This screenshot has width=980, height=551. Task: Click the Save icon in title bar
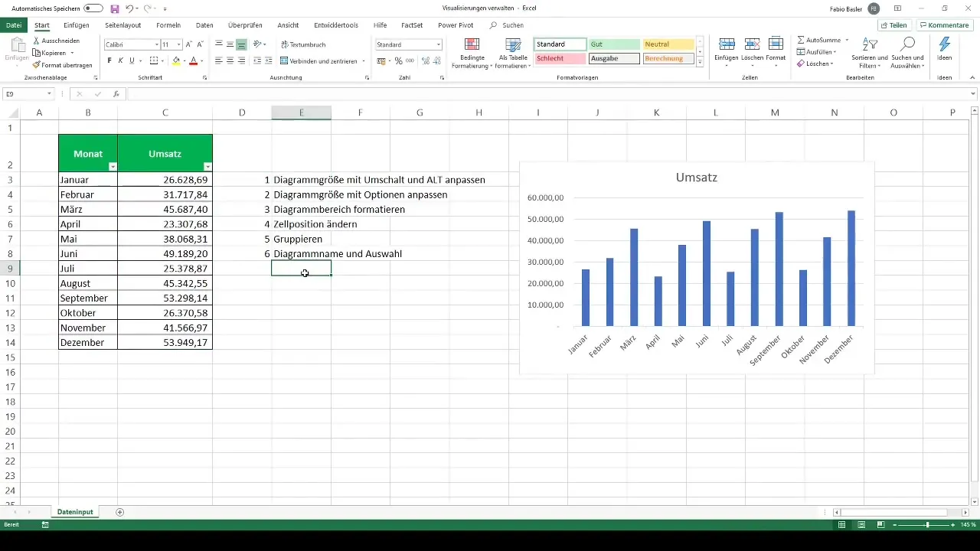pyautogui.click(x=114, y=8)
